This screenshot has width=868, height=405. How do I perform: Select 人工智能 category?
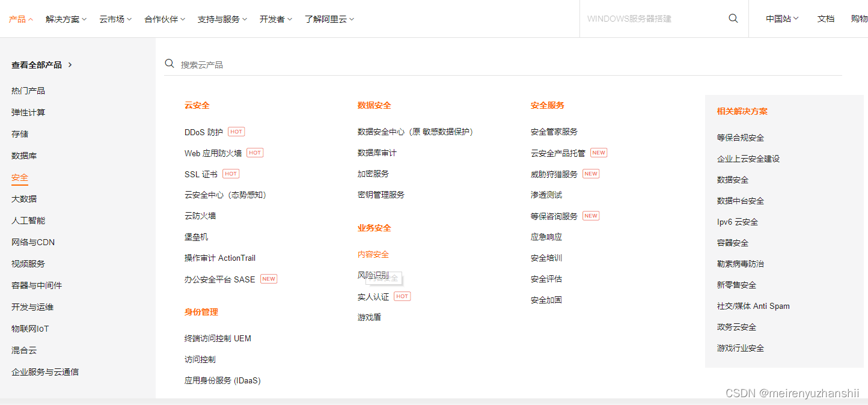28,221
